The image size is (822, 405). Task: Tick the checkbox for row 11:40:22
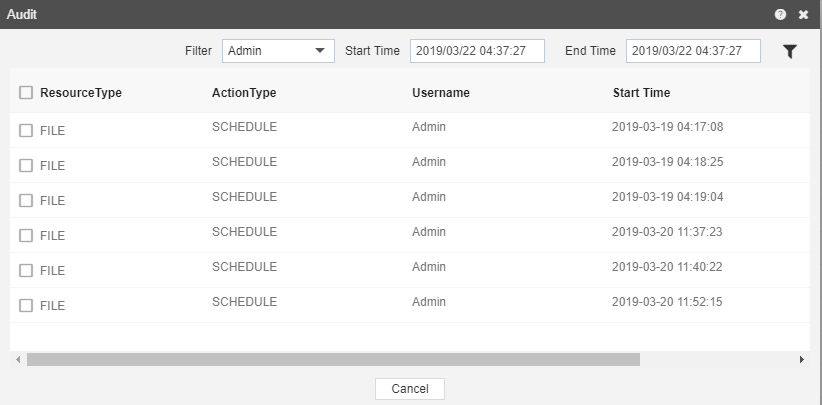[26, 270]
